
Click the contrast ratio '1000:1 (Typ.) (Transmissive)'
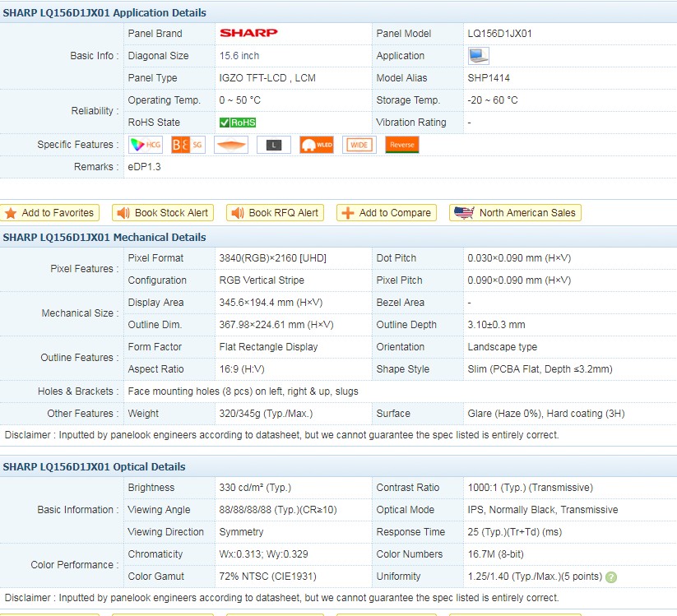point(531,488)
